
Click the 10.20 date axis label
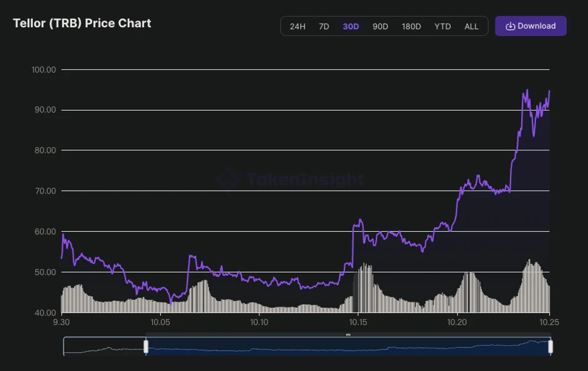[x=456, y=323]
